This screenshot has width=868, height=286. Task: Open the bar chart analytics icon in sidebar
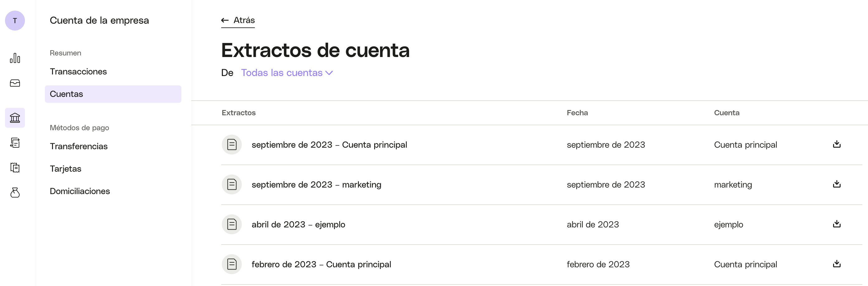[15, 58]
